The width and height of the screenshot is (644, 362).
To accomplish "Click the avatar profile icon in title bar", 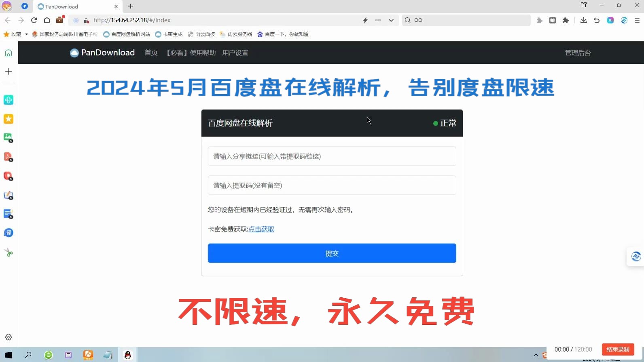I will click(x=7, y=6).
